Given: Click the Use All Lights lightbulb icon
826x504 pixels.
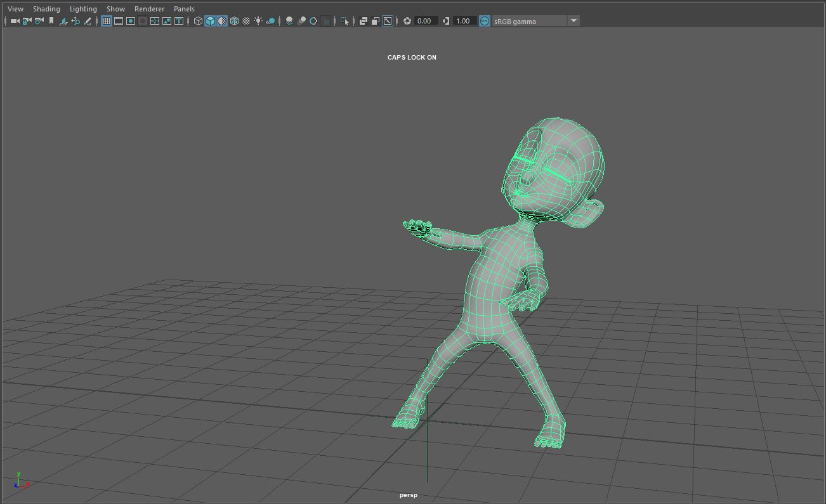Looking at the screenshot, I should (x=258, y=21).
